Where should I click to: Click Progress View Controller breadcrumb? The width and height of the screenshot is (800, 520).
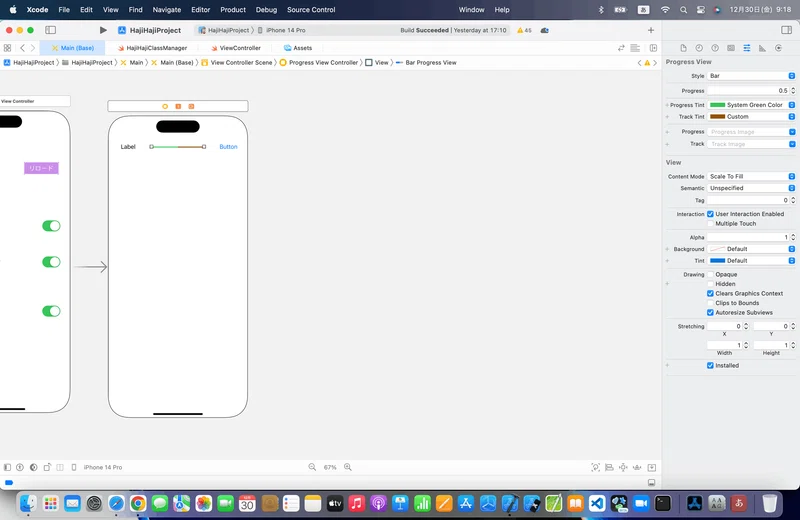pyautogui.click(x=319, y=62)
